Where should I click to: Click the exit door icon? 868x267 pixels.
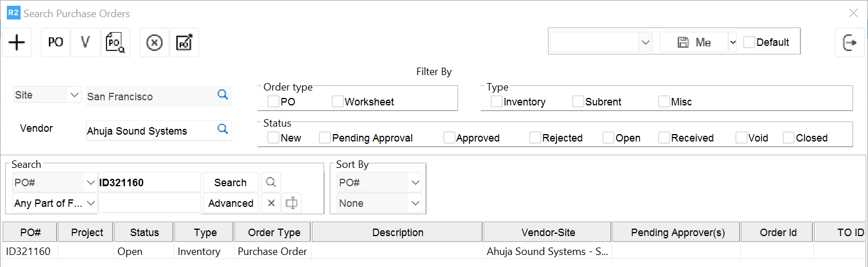[850, 42]
